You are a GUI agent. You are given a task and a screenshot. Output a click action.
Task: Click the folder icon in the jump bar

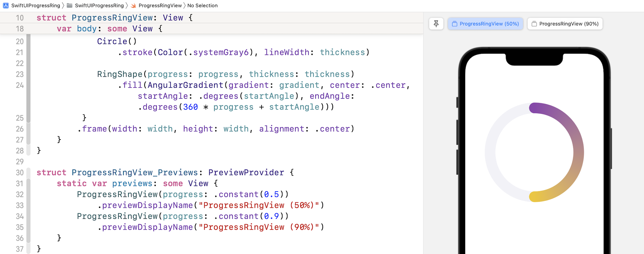tap(69, 5)
